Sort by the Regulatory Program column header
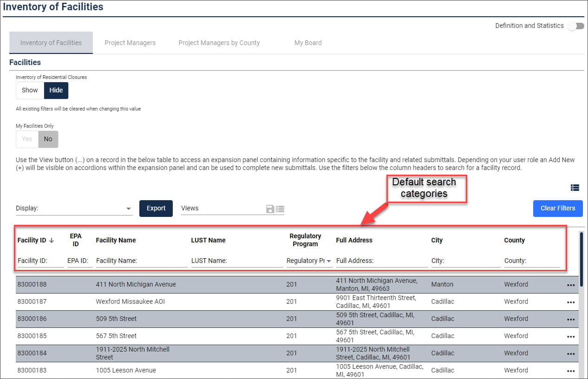This screenshot has width=588, height=379. tap(305, 240)
